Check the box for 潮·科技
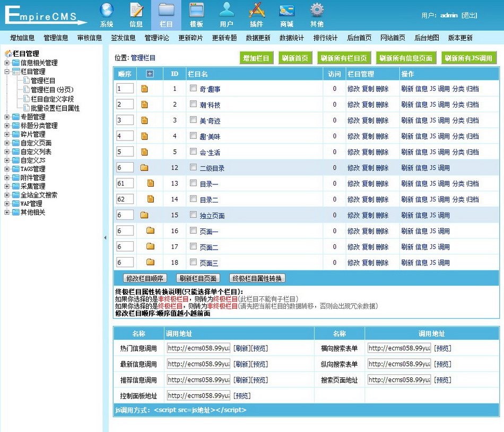Viewport: 504px width, 432px height. pos(193,104)
